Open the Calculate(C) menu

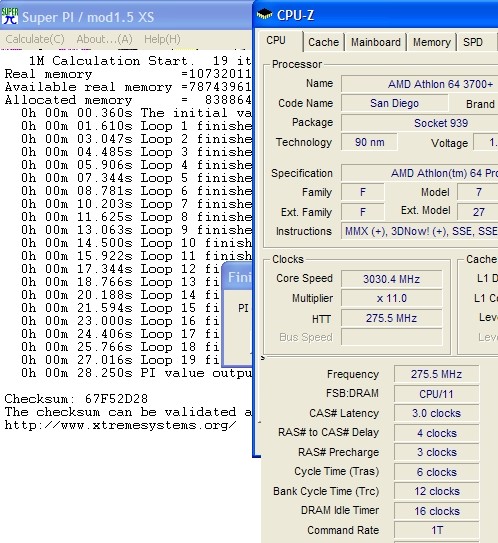pyautogui.click(x=35, y=39)
